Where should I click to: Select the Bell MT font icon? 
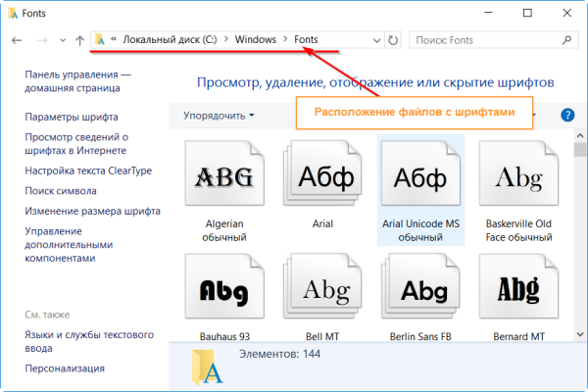(322, 286)
